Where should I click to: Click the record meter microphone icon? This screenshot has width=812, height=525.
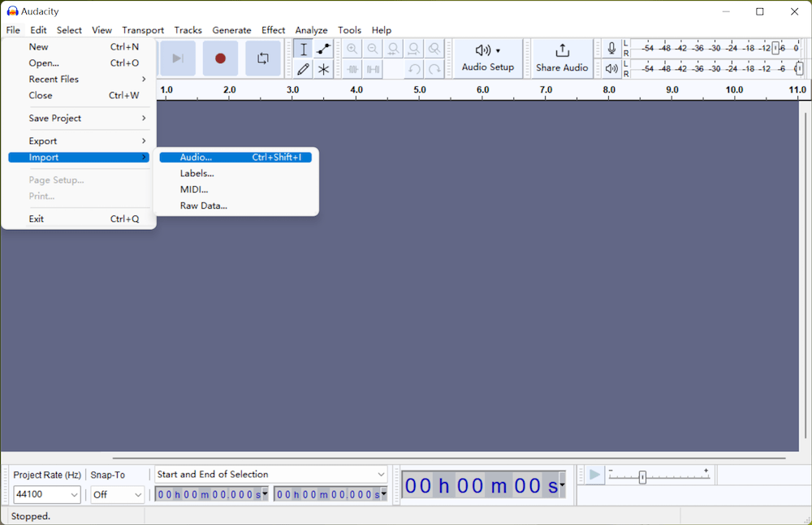(x=611, y=49)
